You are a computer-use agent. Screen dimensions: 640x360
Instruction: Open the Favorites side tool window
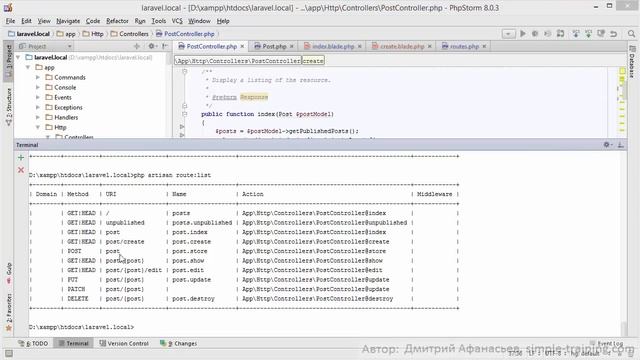pyautogui.click(x=9, y=312)
